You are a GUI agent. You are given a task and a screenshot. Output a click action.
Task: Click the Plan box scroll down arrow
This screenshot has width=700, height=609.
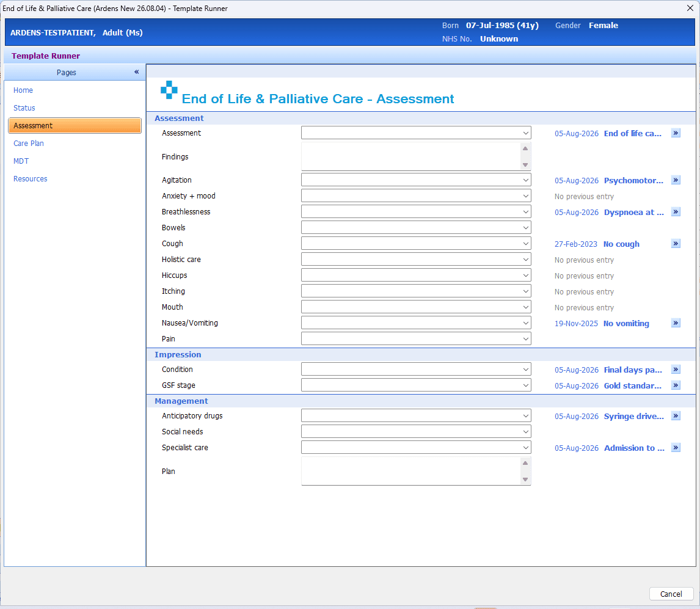click(525, 479)
